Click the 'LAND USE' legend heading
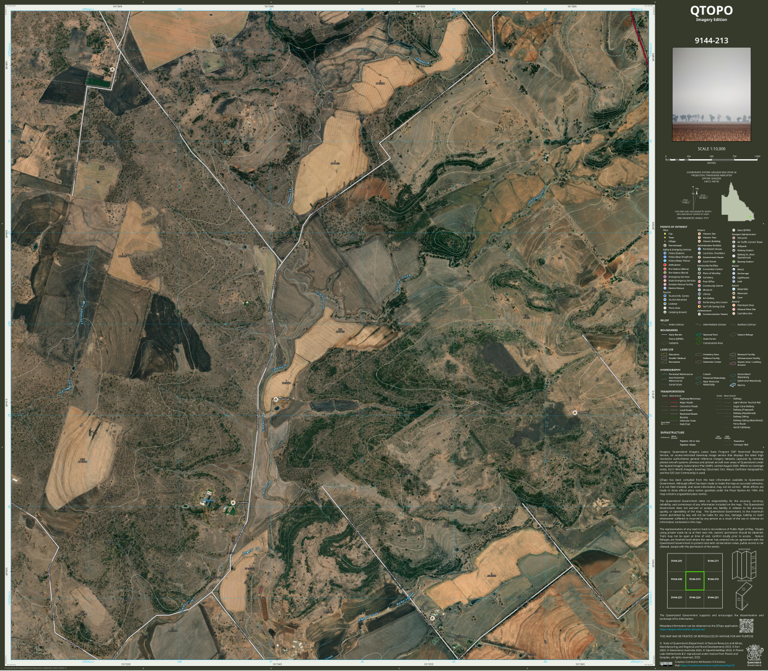The height and width of the screenshot is (671, 768). (x=667, y=350)
